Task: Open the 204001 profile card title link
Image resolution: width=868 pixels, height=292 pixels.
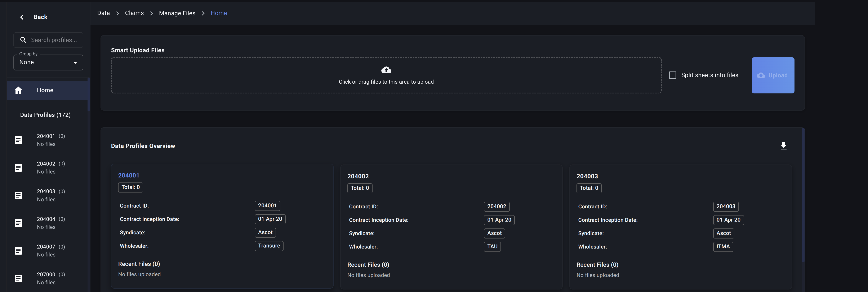Action: pyautogui.click(x=128, y=175)
